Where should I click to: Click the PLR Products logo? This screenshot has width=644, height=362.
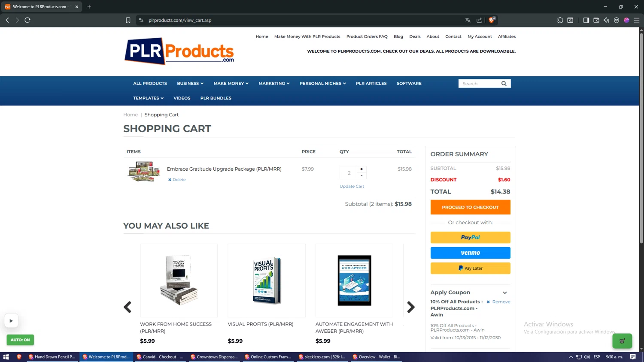coord(179,51)
